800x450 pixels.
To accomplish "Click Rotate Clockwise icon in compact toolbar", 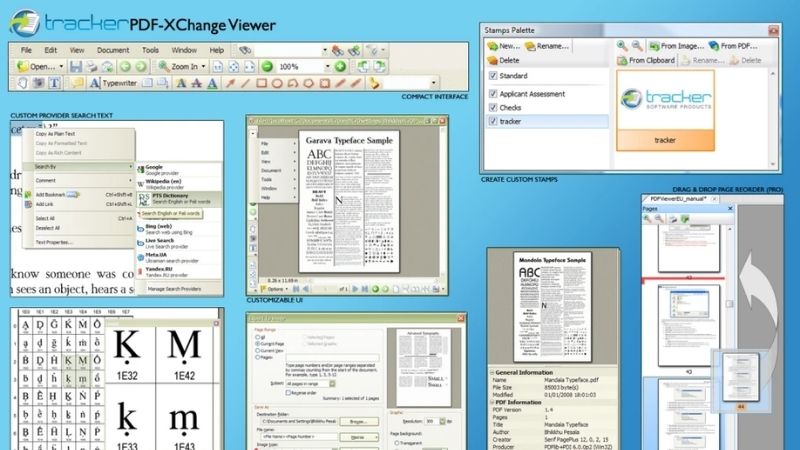I will coord(379,66).
